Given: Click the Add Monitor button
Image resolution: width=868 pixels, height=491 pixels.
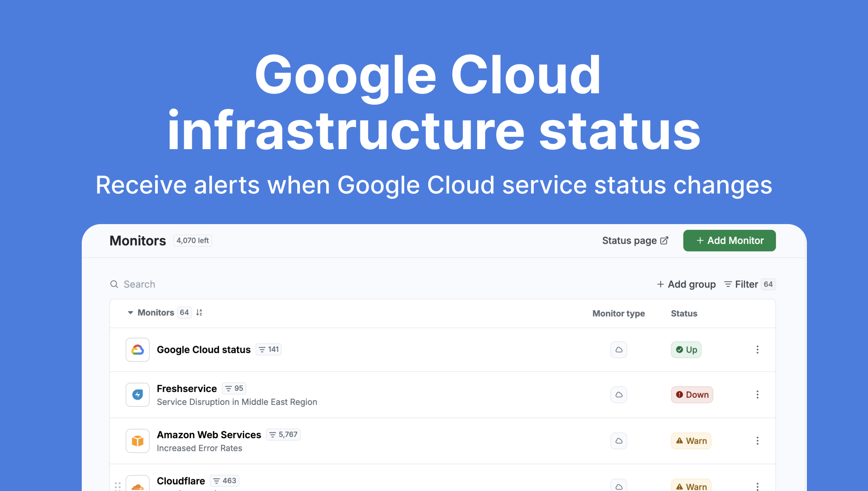Looking at the screenshot, I should (729, 240).
